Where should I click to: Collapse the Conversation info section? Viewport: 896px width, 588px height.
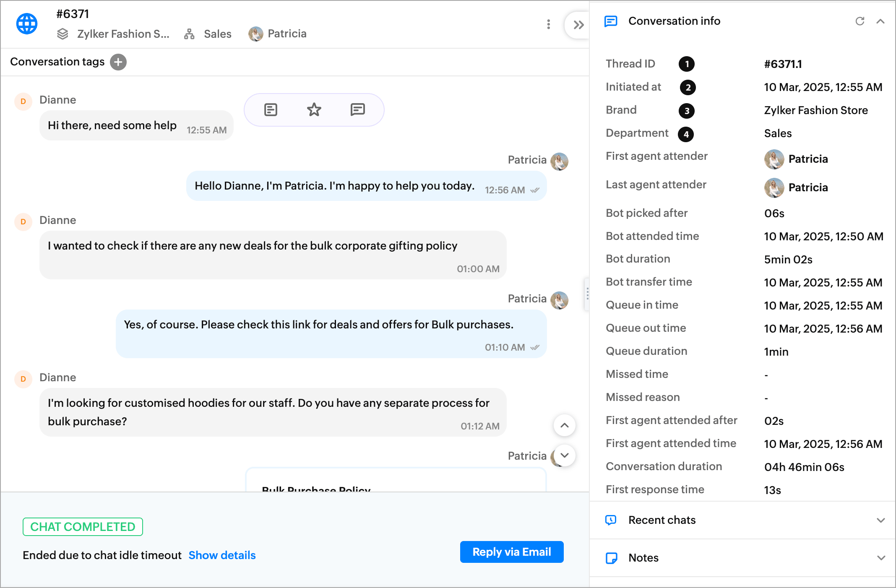click(880, 21)
